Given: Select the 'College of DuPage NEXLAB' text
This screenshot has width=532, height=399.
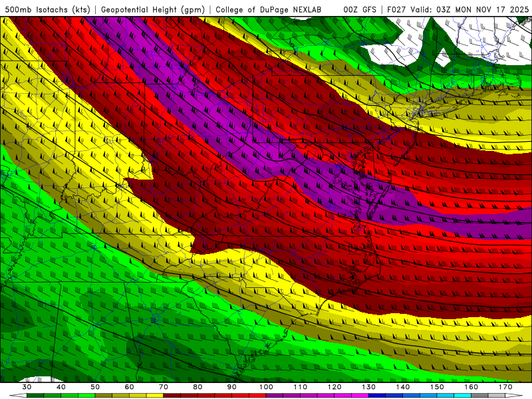Looking at the screenshot, I should click(x=269, y=9).
